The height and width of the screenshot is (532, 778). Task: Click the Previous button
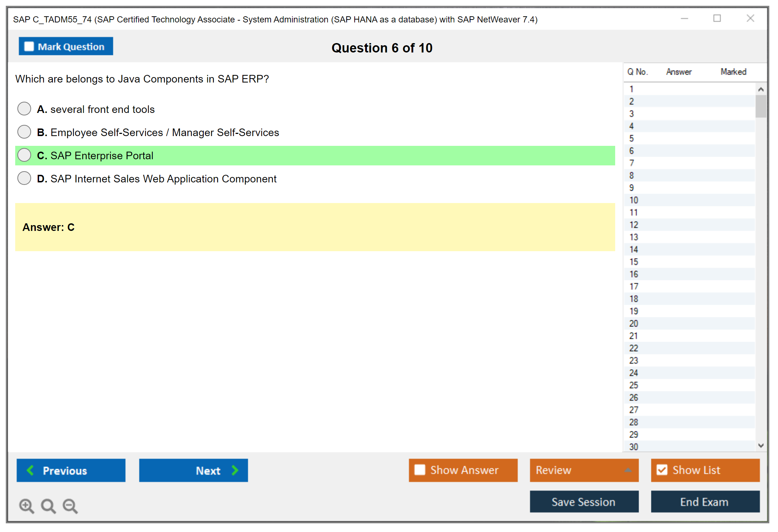click(x=71, y=470)
